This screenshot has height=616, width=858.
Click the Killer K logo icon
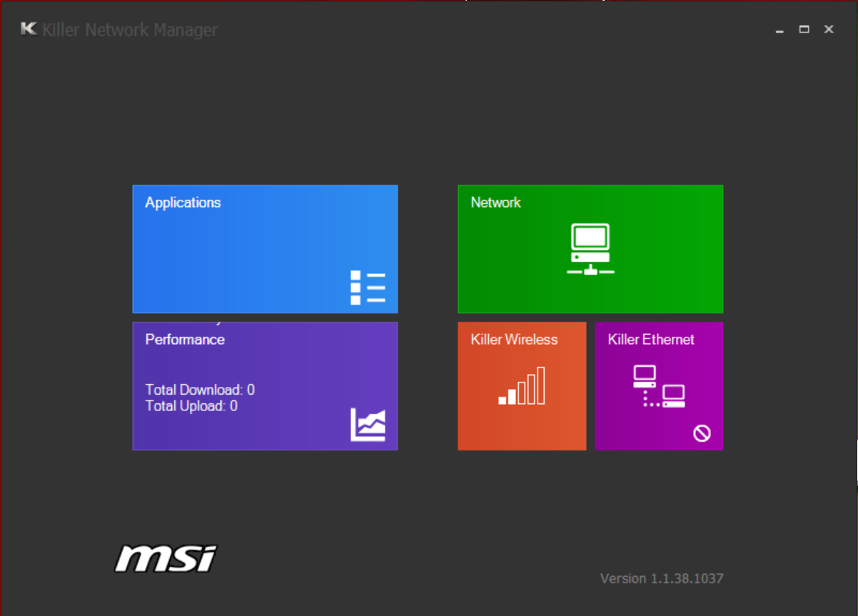pyautogui.click(x=29, y=29)
